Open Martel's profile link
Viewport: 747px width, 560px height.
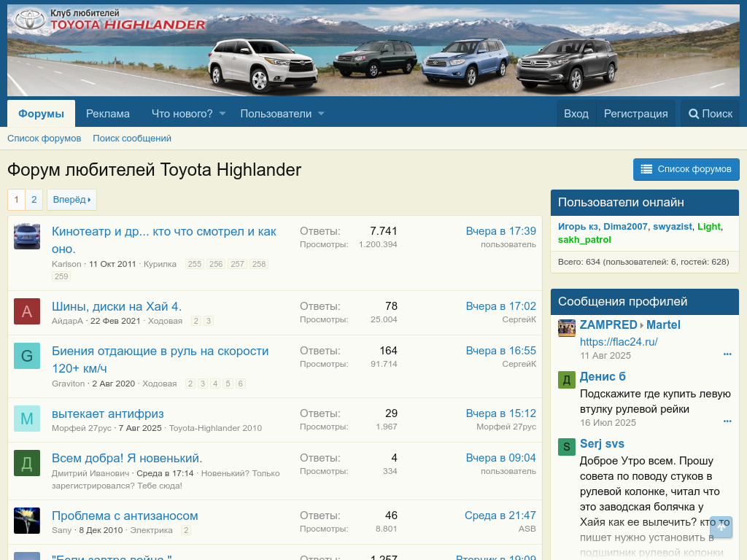[x=663, y=324]
